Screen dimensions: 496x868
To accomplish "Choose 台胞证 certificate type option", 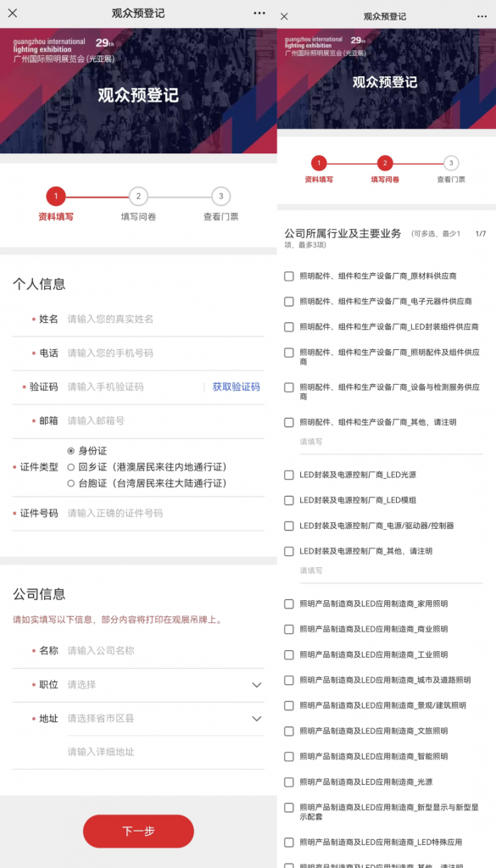I will point(71,483).
